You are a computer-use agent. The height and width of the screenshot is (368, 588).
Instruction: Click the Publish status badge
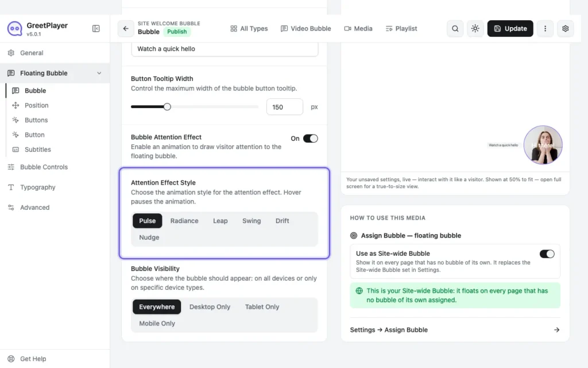[177, 32]
